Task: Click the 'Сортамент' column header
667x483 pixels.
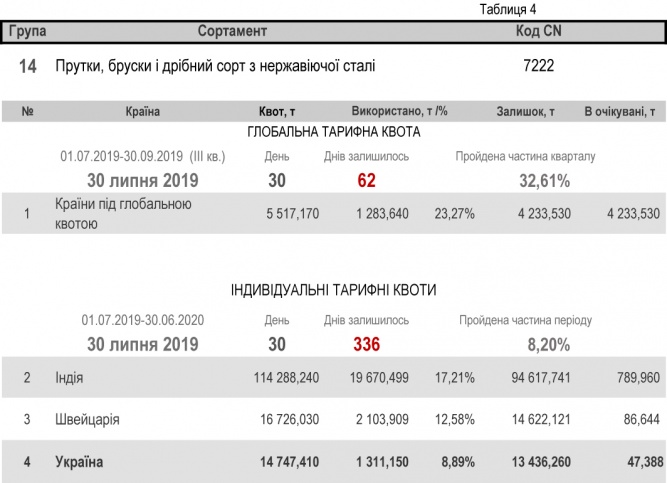Action: point(232,32)
